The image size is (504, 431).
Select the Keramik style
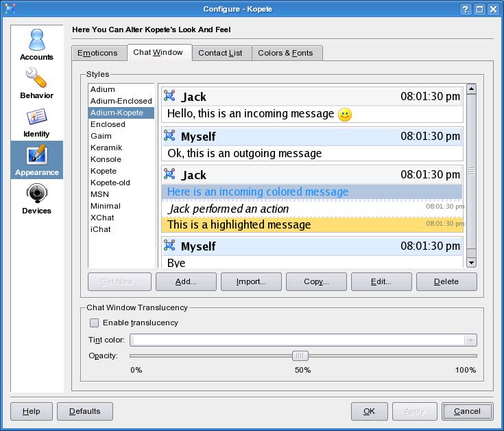pos(121,148)
